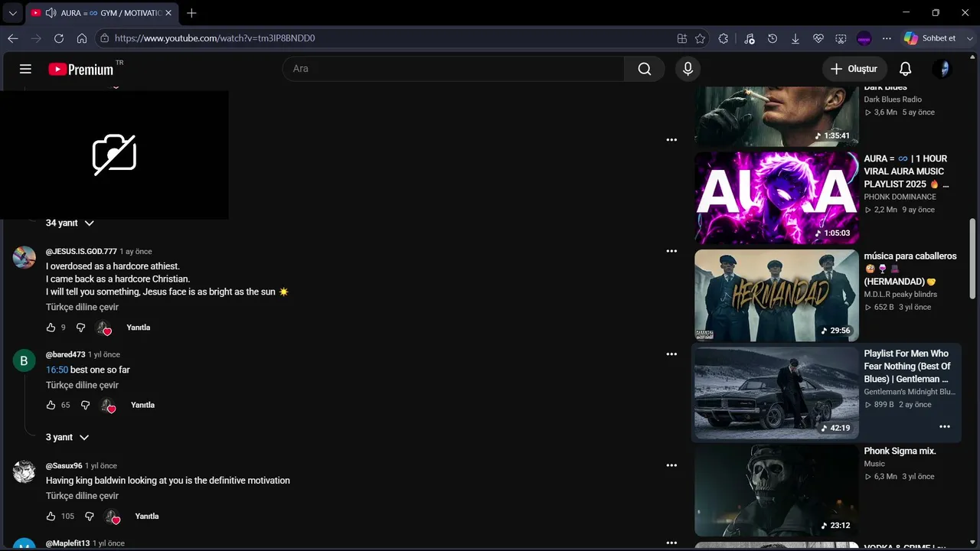This screenshot has height=551, width=980.
Task: Open the @bared473 channel name link
Action: (x=66, y=354)
